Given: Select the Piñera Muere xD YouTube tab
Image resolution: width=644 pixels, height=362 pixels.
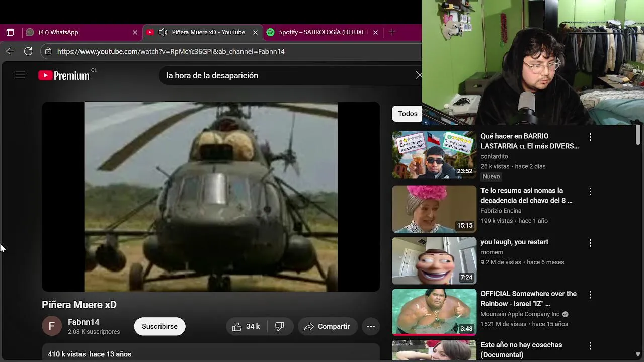Looking at the screenshot, I should tap(202, 32).
